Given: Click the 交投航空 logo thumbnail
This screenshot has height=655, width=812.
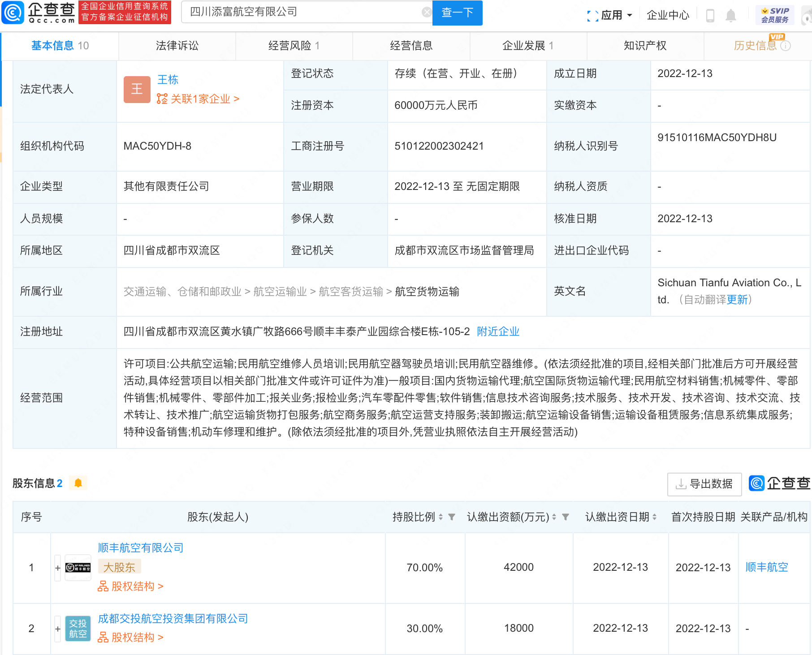Looking at the screenshot, I should point(78,629).
